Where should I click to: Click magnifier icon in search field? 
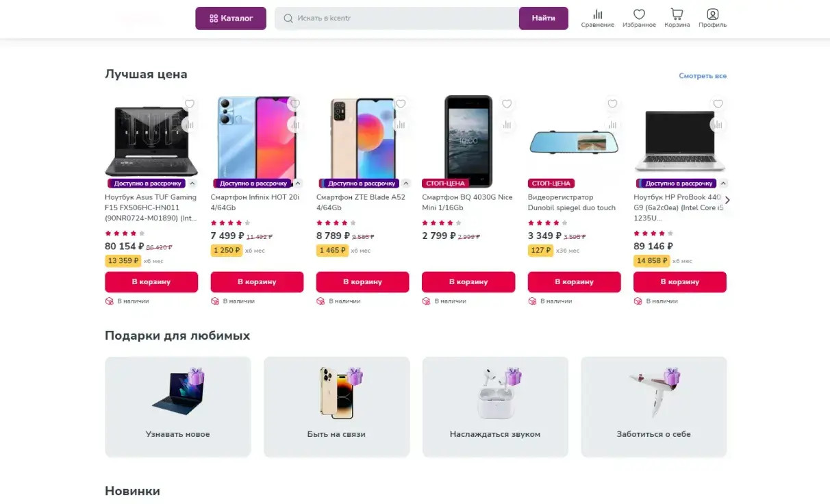pos(288,18)
